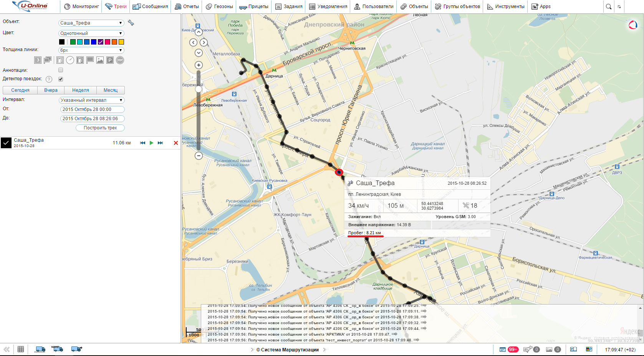Select the orange color swatch
Viewport: 644px width, 356px height.
click(114, 42)
